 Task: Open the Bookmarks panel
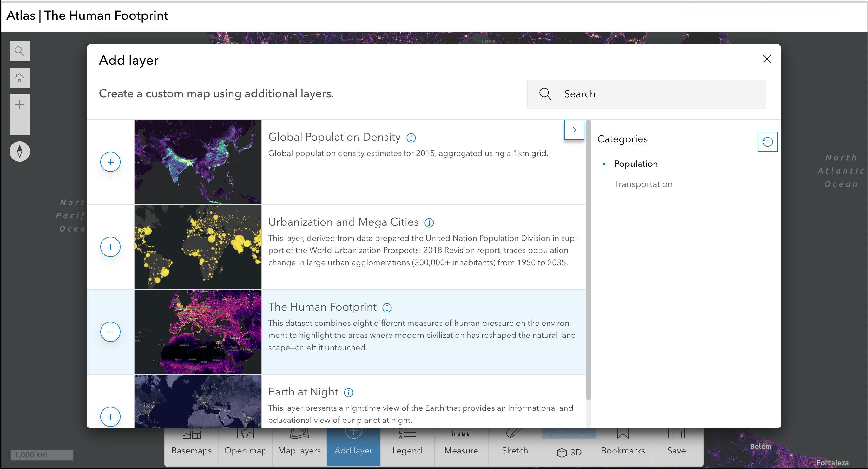[623, 444]
